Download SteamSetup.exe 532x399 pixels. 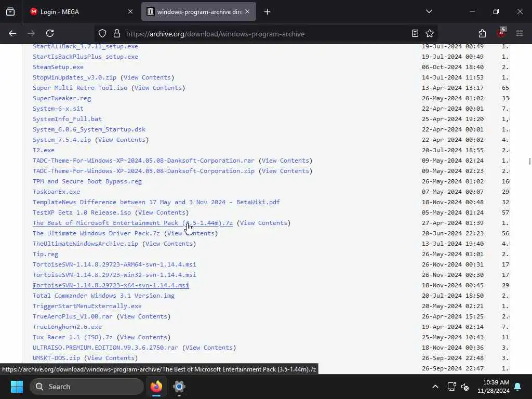point(58,67)
